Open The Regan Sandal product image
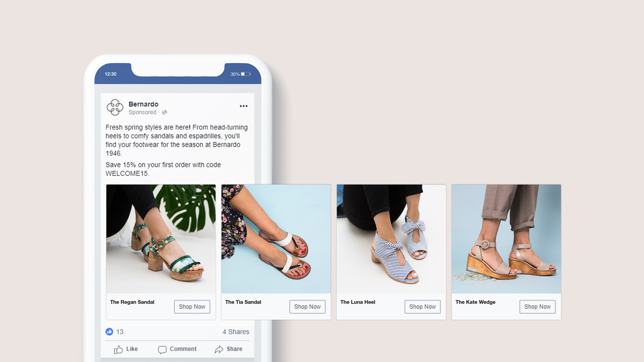Viewport: 644px width, 362px height. pos(161,239)
